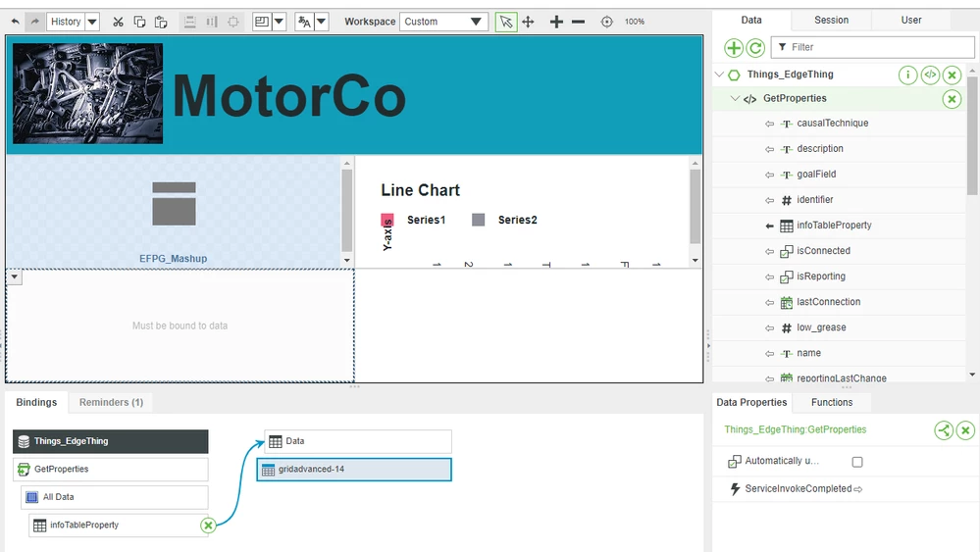This screenshot has width=980, height=552.
Task: Click the Redo arrow in the toolbar
Action: point(35,22)
